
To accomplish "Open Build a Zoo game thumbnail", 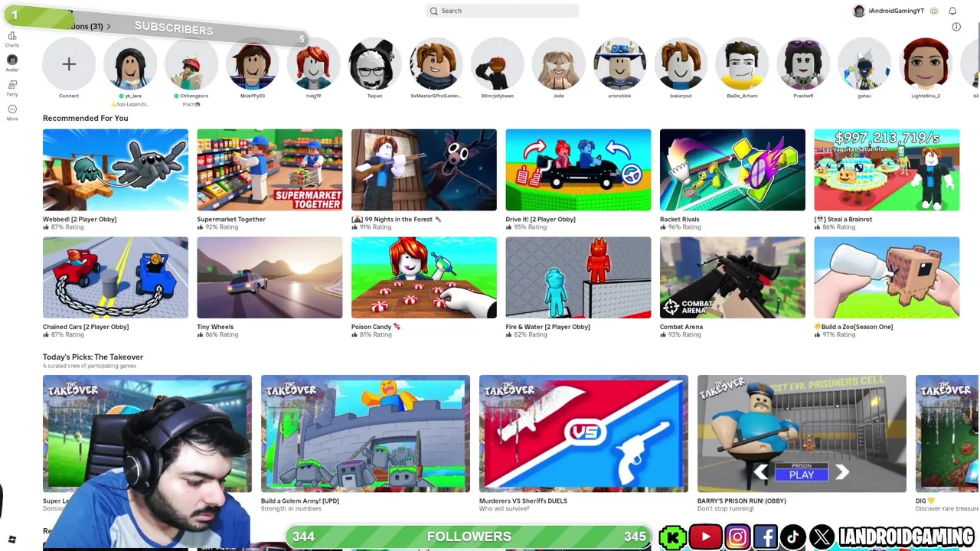I will tap(887, 278).
